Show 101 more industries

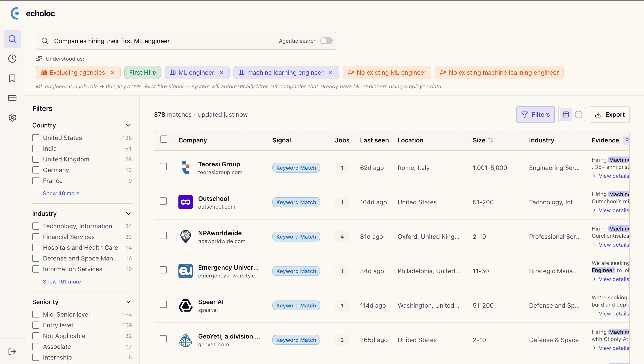point(62,281)
